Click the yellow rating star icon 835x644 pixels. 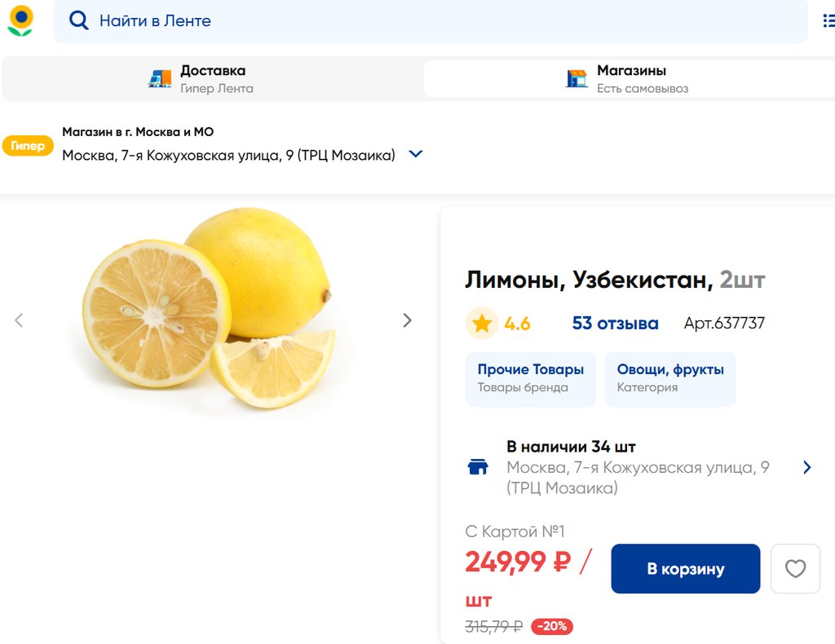coord(482,324)
